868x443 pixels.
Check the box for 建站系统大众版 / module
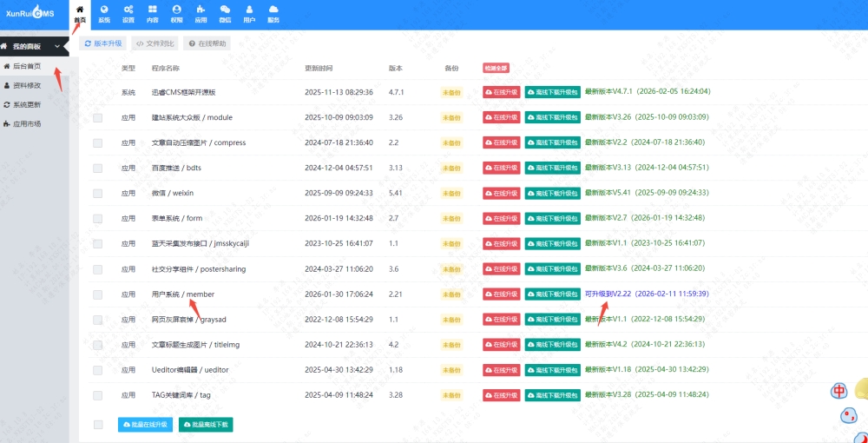(98, 117)
